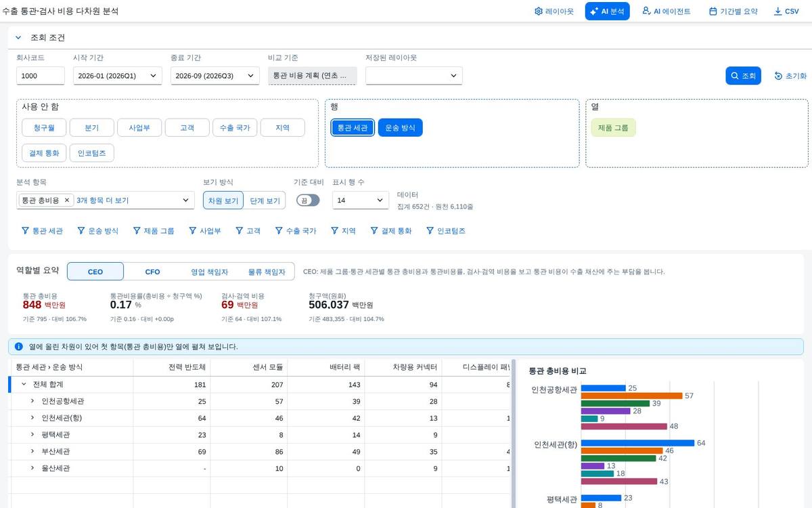The height and width of the screenshot is (508, 812).
Task: Open the AI 에이전트 panel
Action: click(667, 12)
